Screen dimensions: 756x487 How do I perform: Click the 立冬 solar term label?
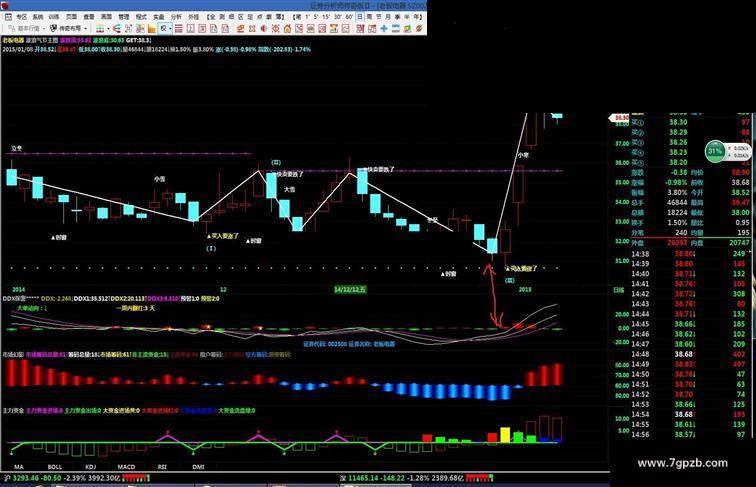tap(17, 148)
